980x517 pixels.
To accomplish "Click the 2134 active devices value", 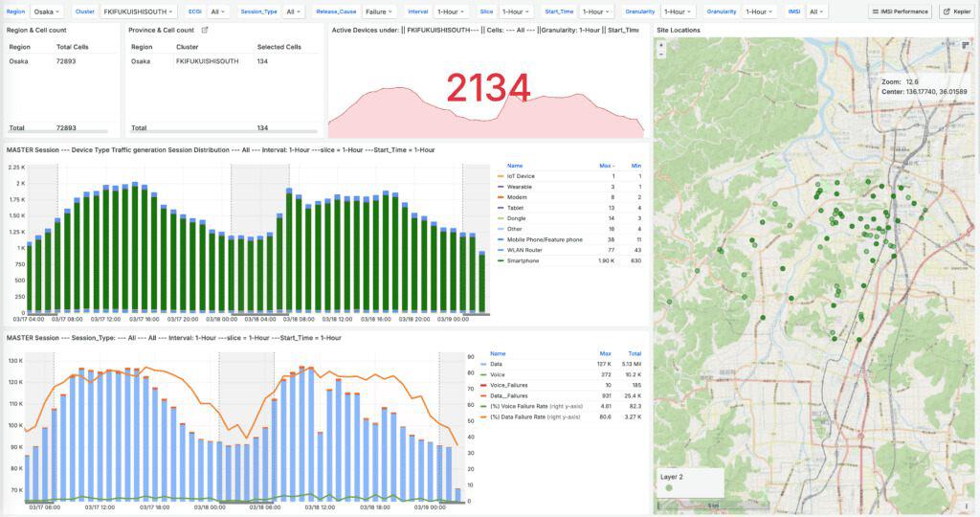I will [488, 87].
